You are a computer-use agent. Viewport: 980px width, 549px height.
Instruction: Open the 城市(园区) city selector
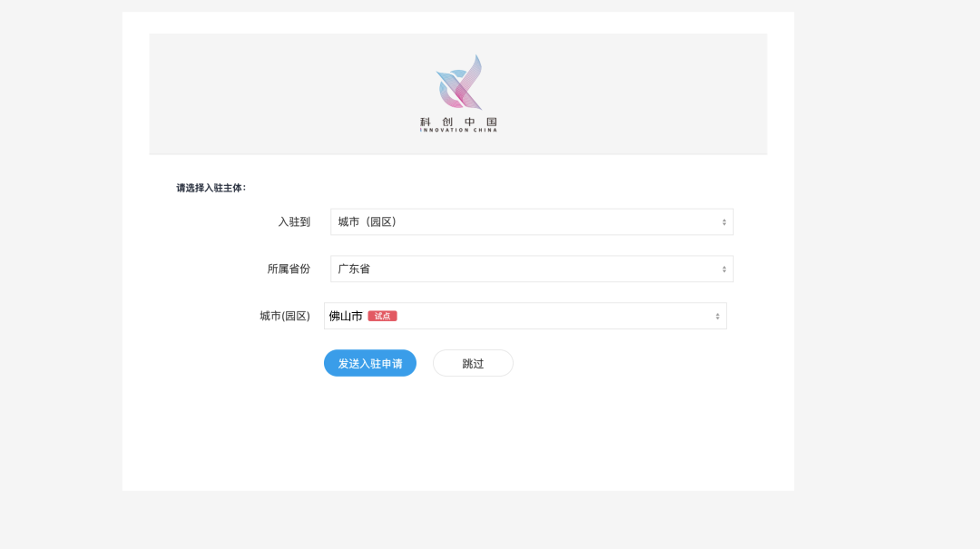click(x=524, y=315)
